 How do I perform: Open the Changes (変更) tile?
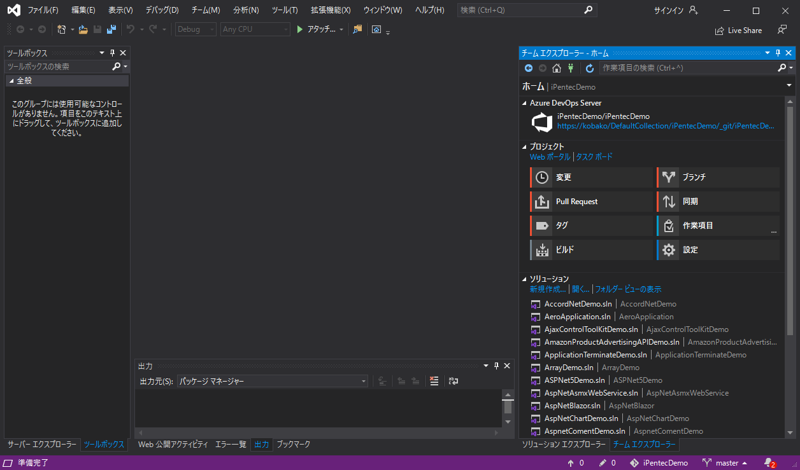[591, 177]
